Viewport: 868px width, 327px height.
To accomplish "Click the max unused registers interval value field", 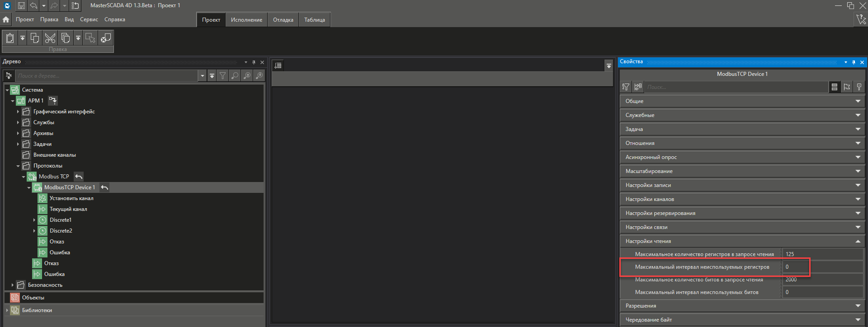I will point(823,267).
